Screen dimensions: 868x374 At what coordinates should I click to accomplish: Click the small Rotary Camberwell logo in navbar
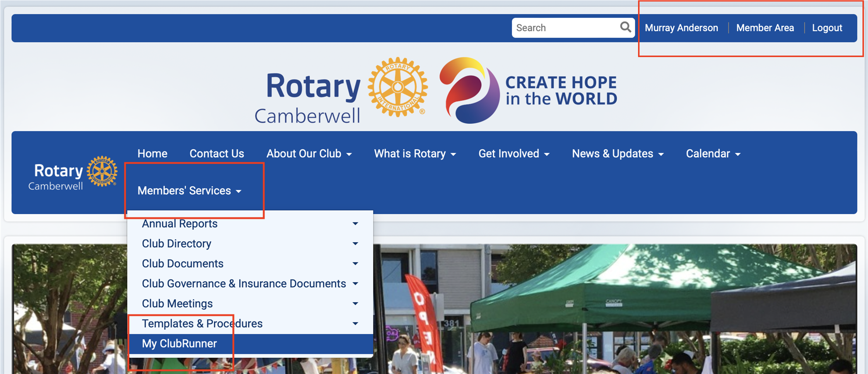pyautogui.click(x=73, y=173)
